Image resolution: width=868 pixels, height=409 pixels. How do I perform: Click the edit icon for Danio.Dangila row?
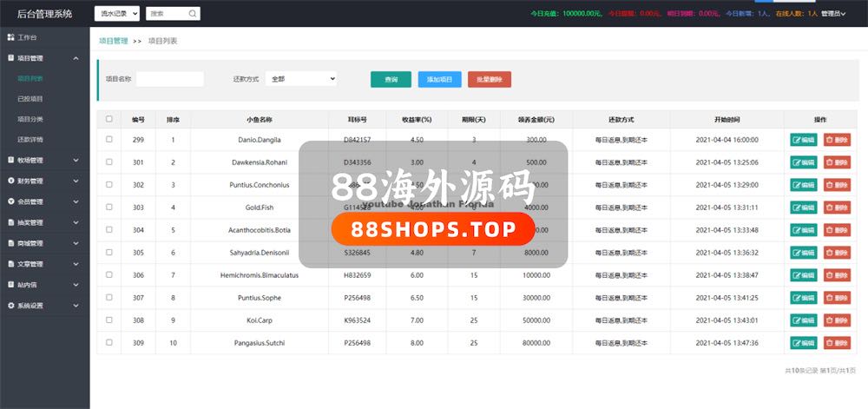(x=796, y=140)
